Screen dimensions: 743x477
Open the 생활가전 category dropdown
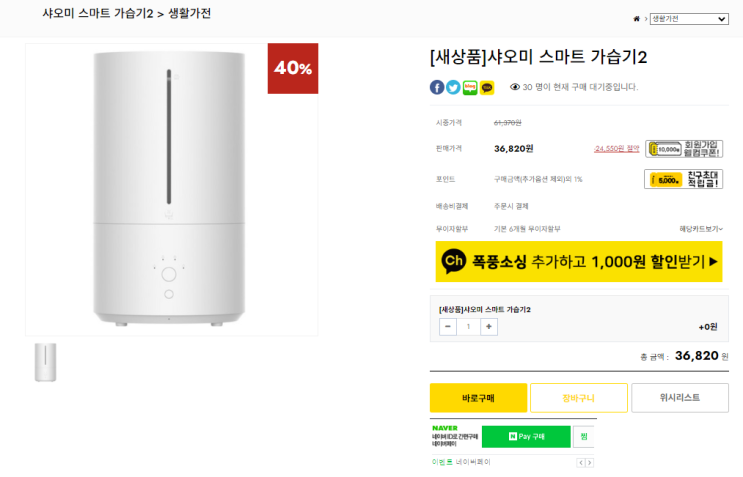[x=689, y=19]
